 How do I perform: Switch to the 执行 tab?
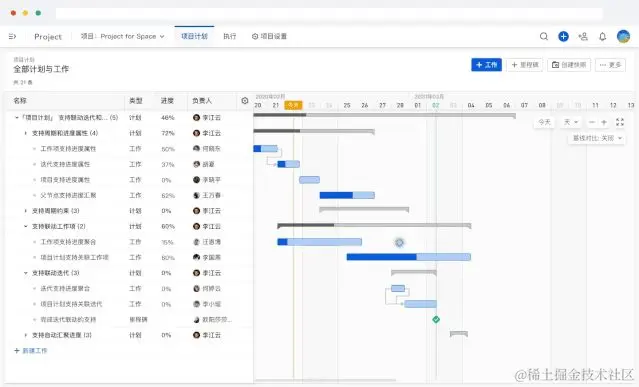point(229,36)
